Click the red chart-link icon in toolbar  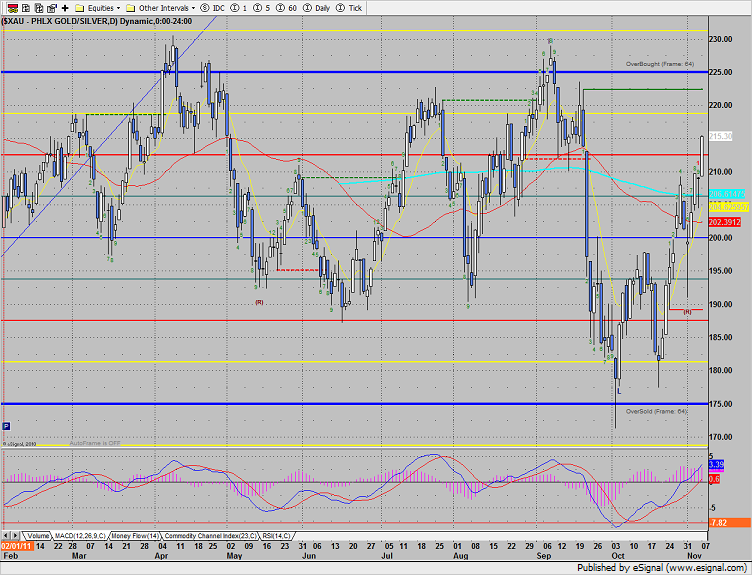[x=12, y=8]
